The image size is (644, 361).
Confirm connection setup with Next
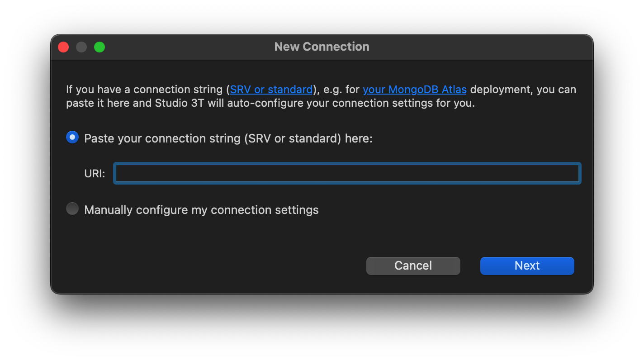pyautogui.click(x=527, y=266)
